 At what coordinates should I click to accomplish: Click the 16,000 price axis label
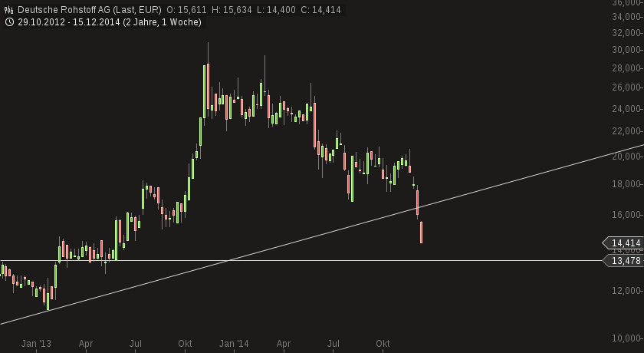click(626, 215)
